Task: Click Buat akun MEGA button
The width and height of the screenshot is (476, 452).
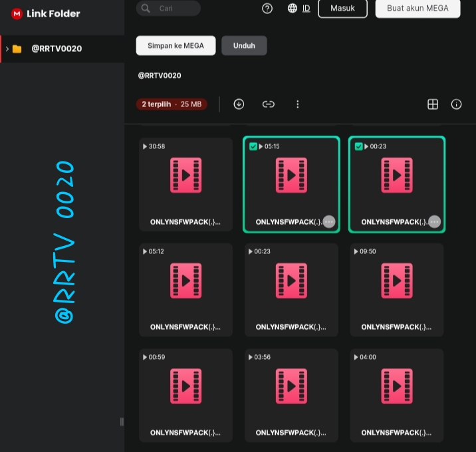Action: click(417, 8)
